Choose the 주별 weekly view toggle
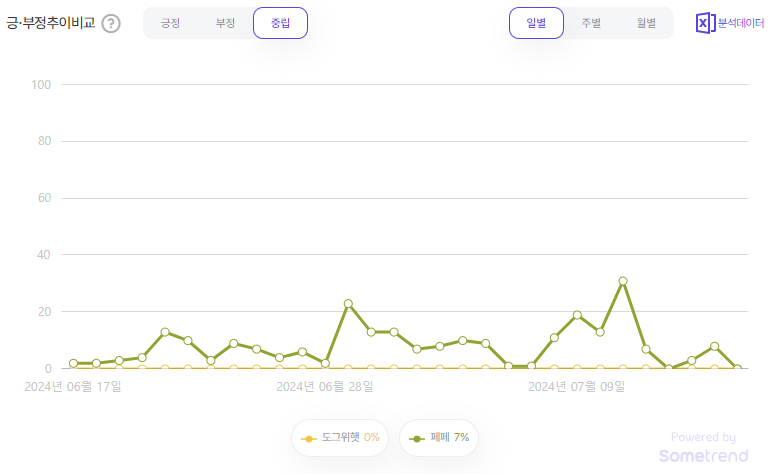Viewport: 770px width, 474px height. tap(591, 23)
